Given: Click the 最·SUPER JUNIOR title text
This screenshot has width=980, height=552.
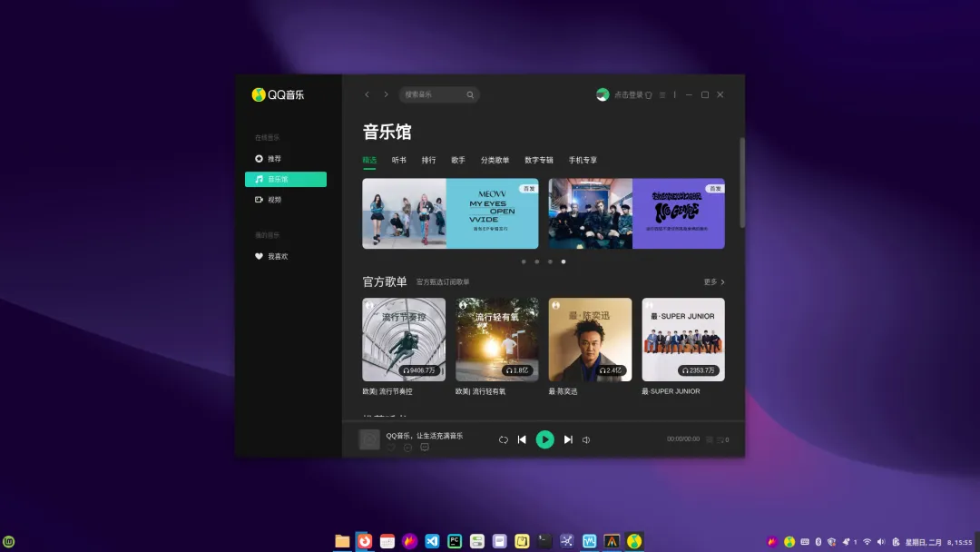Looking at the screenshot, I should (x=671, y=391).
